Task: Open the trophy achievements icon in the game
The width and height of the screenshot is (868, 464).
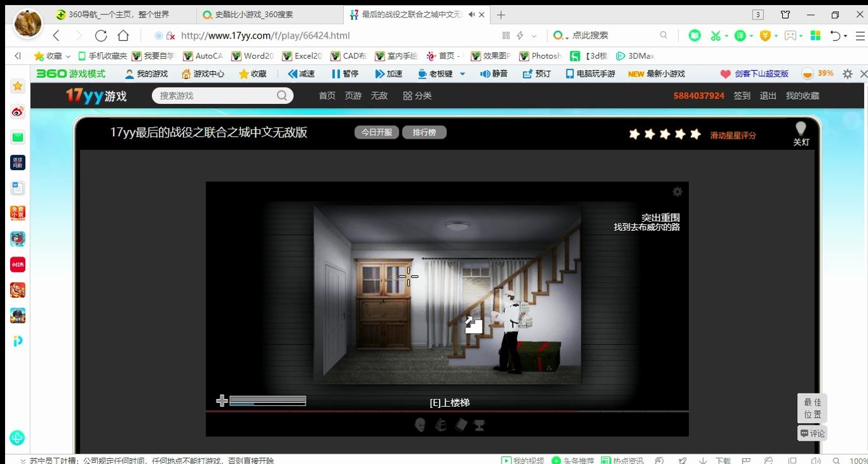Action: click(x=479, y=426)
